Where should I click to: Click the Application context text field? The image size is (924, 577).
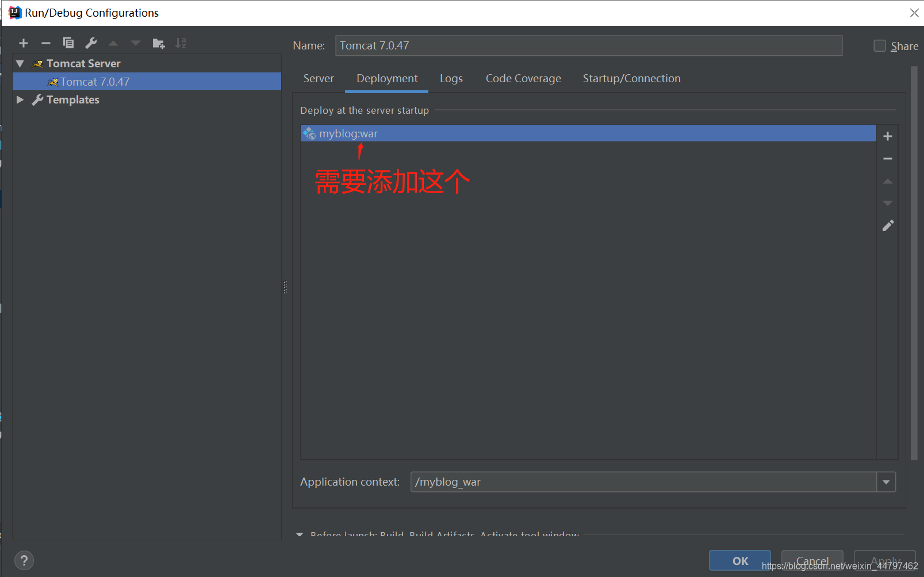[x=643, y=482]
